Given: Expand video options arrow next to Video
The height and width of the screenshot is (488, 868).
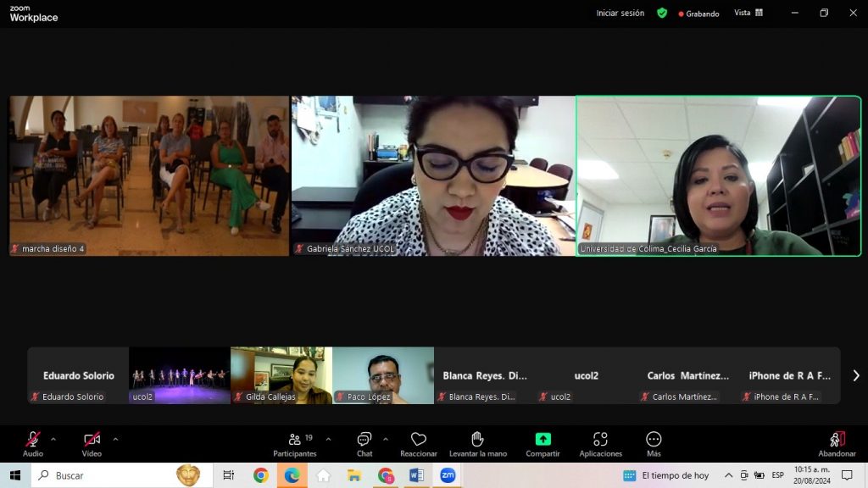Looking at the screenshot, I should pyautogui.click(x=115, y=439).
